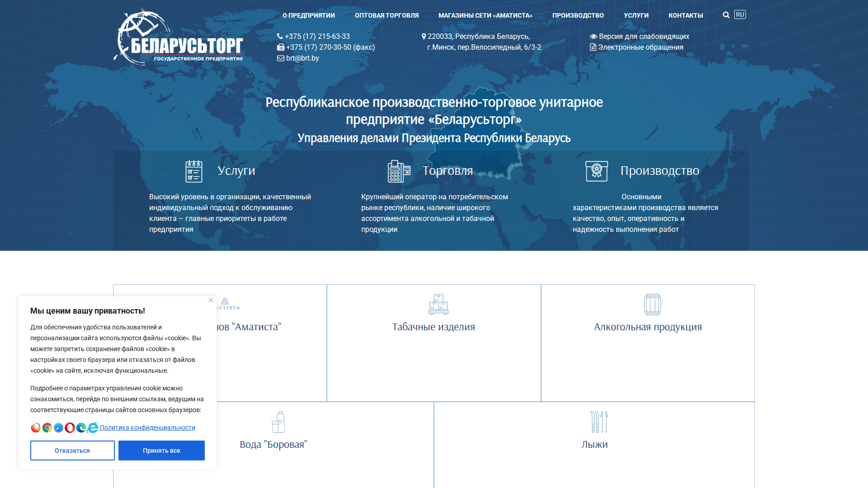Click the Торговля cash register icon
The image size is (868, 488).
[x=399, y=171]
